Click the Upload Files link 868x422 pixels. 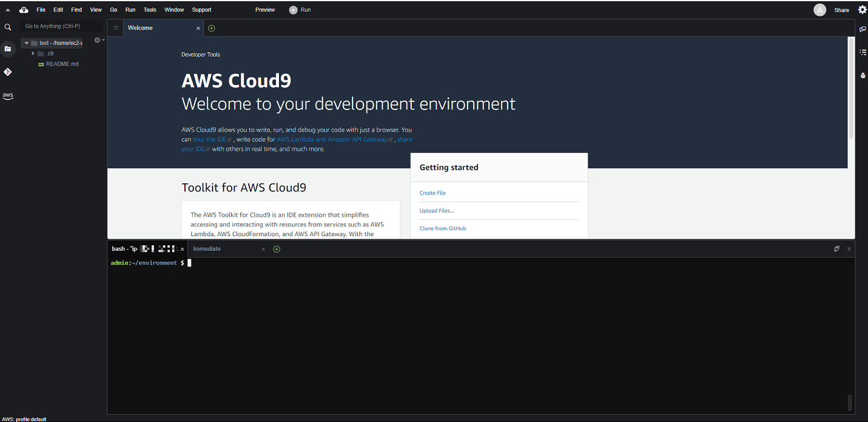(436, 210)
